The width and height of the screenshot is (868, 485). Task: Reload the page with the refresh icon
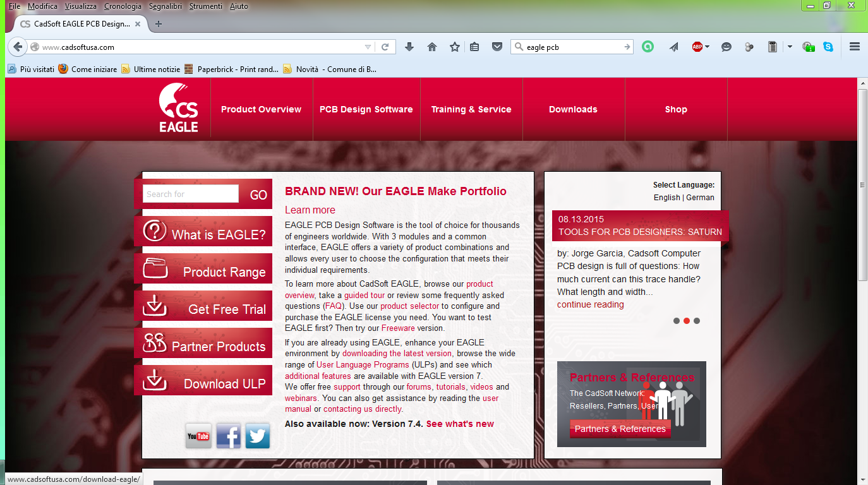[385, 47]
